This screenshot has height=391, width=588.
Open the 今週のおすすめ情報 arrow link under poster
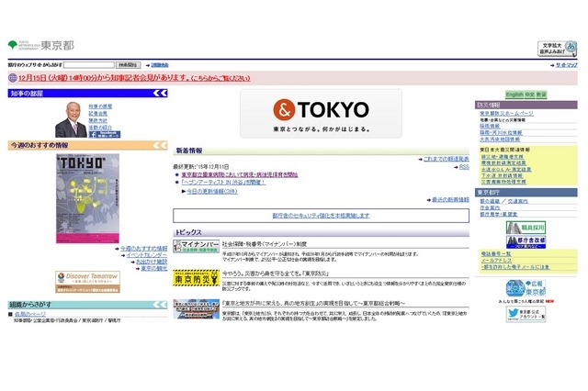click(143, 249)
